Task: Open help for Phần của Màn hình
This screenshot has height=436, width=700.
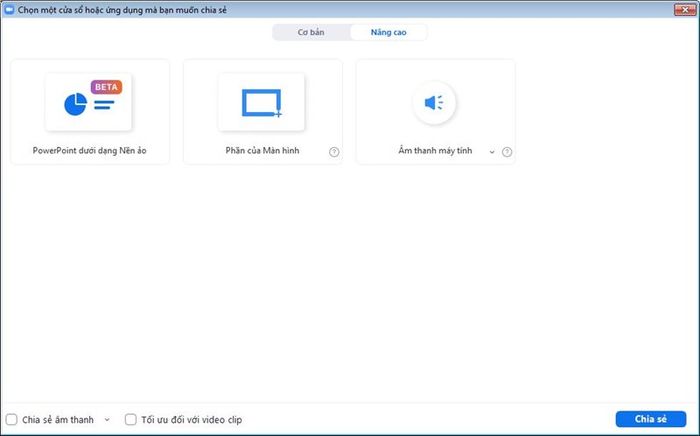Action: [x=334, y=152]
